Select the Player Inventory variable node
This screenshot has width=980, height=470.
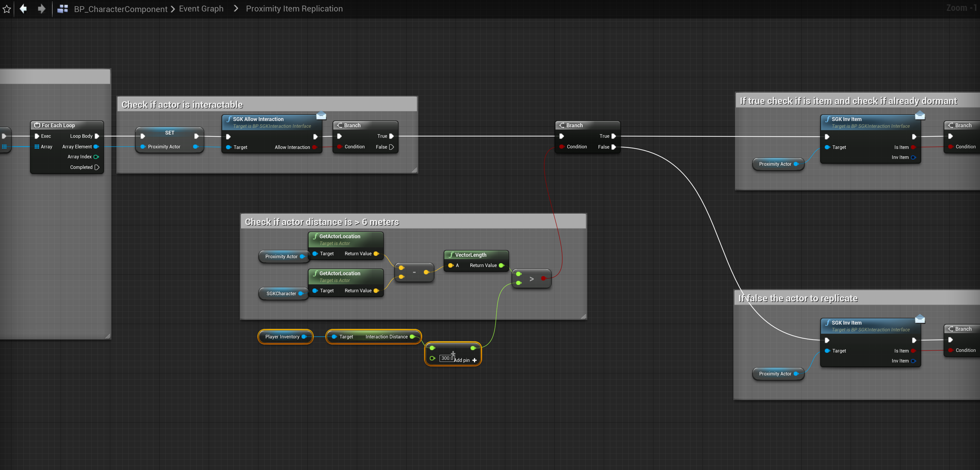tap(282, 337)
